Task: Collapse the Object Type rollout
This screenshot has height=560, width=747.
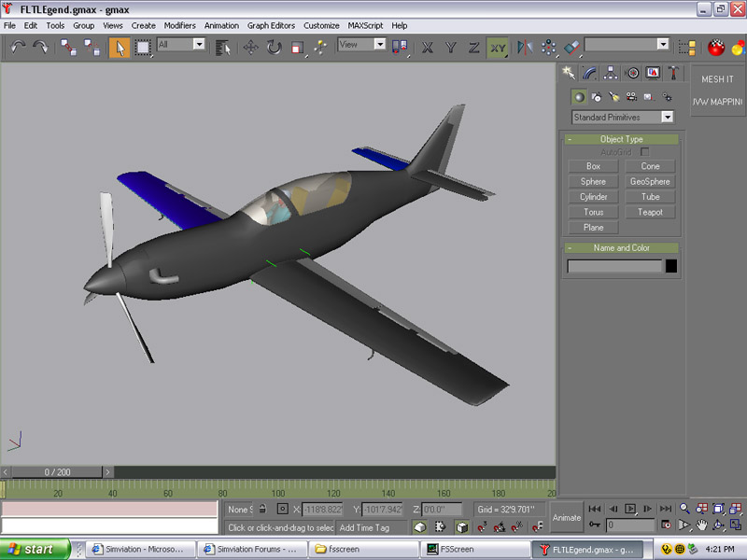Action: (x=622, y=139)
